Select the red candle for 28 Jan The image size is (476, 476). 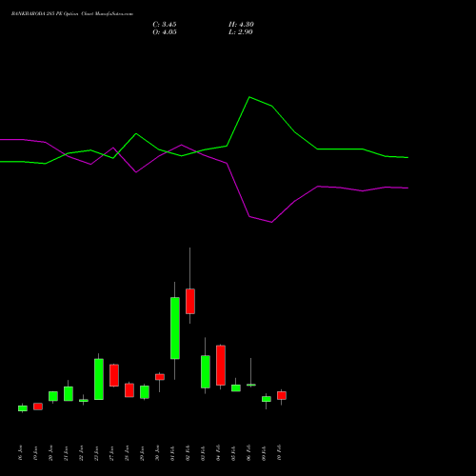[129, 390]
